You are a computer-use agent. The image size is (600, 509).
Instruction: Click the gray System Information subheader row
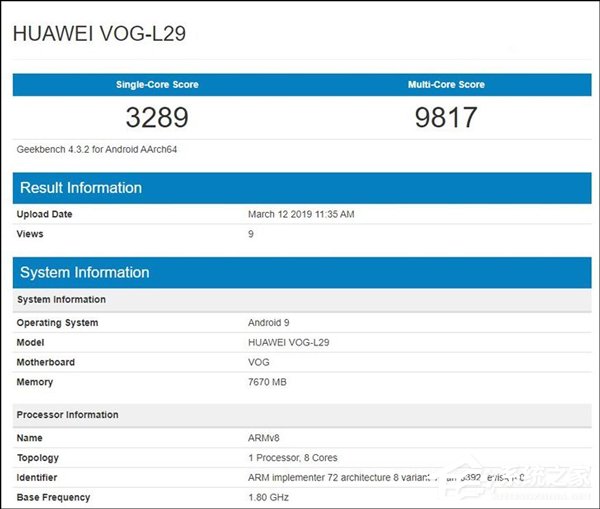point(302,300)
